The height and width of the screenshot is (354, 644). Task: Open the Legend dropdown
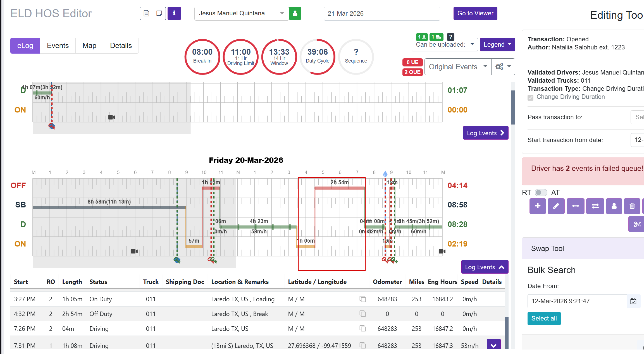tap(497, 45)
